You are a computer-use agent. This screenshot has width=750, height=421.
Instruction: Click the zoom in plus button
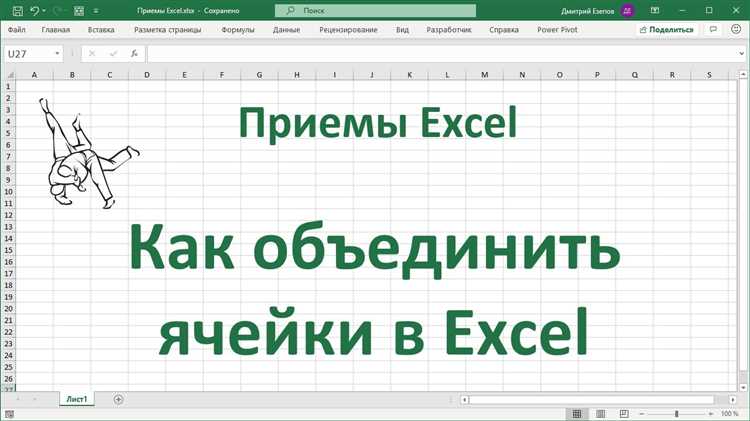click(711, 414)
